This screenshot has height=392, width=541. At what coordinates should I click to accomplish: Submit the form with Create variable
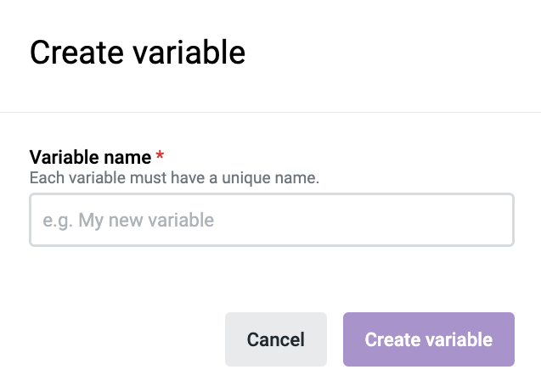[x=428, y=339]
